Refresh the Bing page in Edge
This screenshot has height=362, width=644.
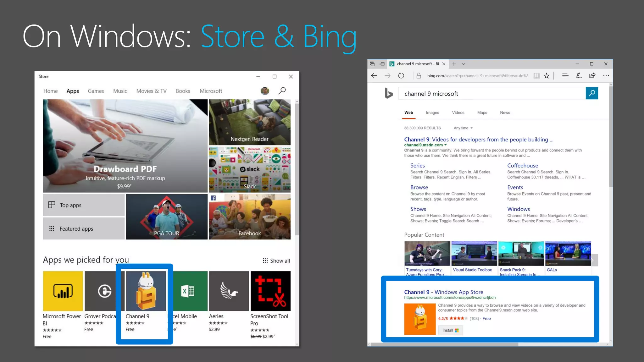pyautogui.click(x=401, y=76)
